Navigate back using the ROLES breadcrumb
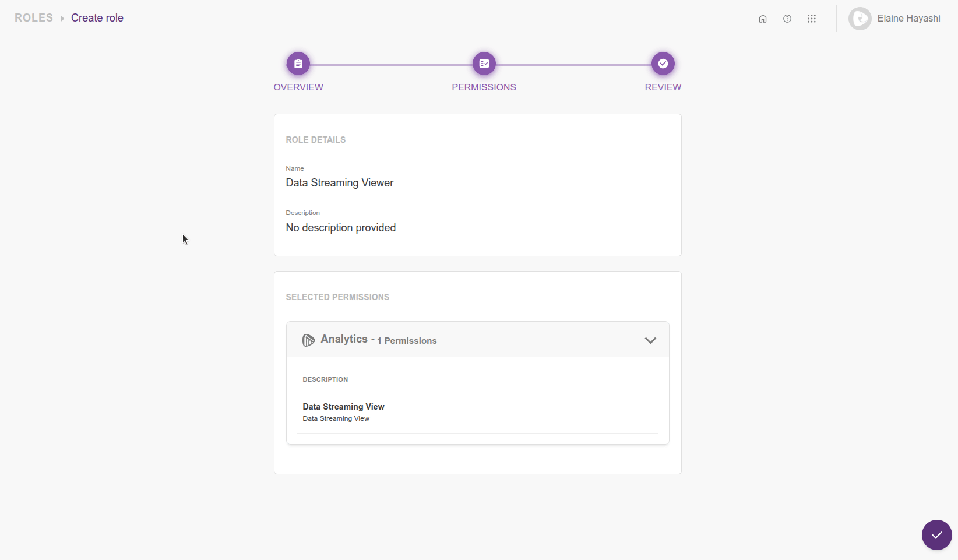 [x=33, y=17]
